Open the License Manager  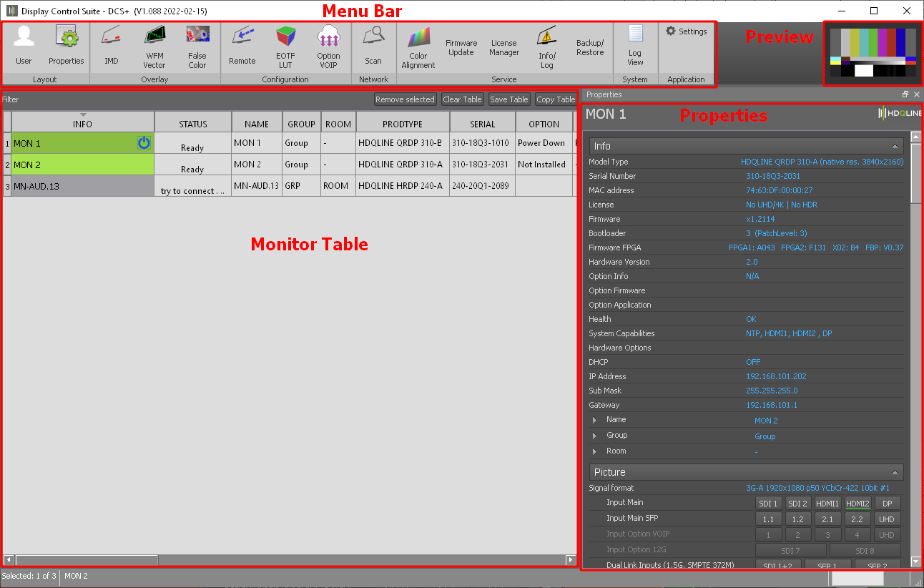[504, 48]
